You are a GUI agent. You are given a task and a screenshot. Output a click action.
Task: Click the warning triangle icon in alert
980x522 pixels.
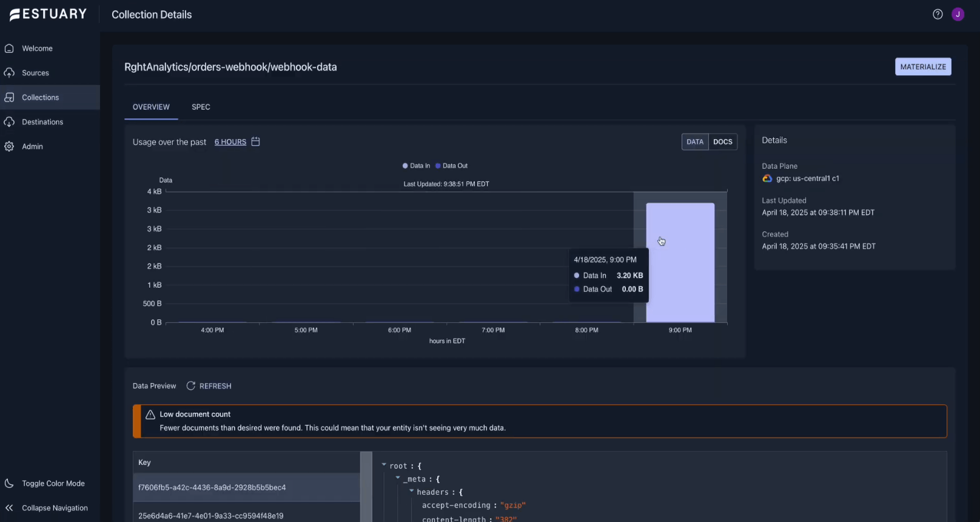(x=150, y=415)
